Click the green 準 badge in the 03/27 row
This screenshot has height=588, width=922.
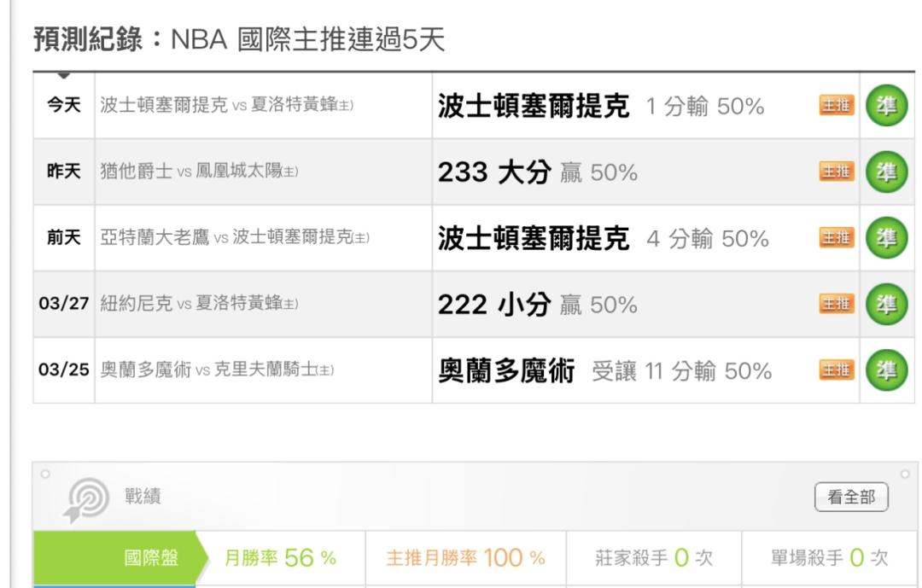pos(887,304)
